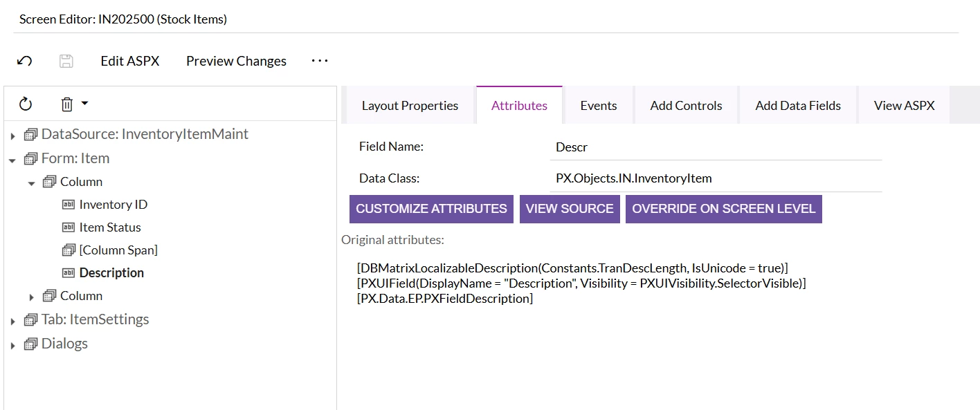Go to the Add Controls tab
Screen dimensions: 980x410
pos(686,106)
